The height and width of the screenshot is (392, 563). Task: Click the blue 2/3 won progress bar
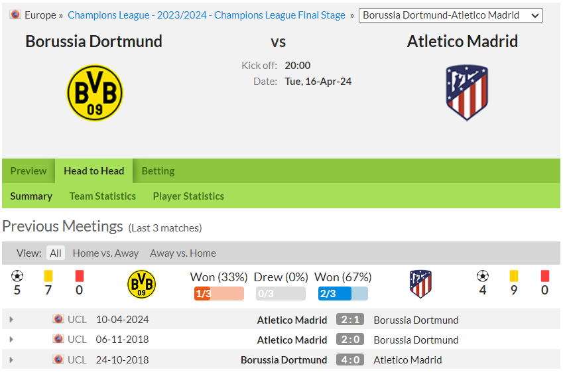tap(343, 294)
